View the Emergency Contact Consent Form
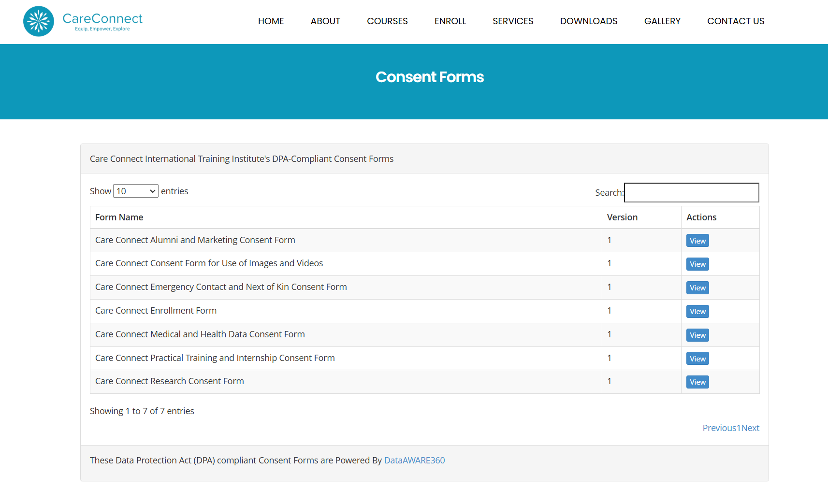 coord(697,288)
